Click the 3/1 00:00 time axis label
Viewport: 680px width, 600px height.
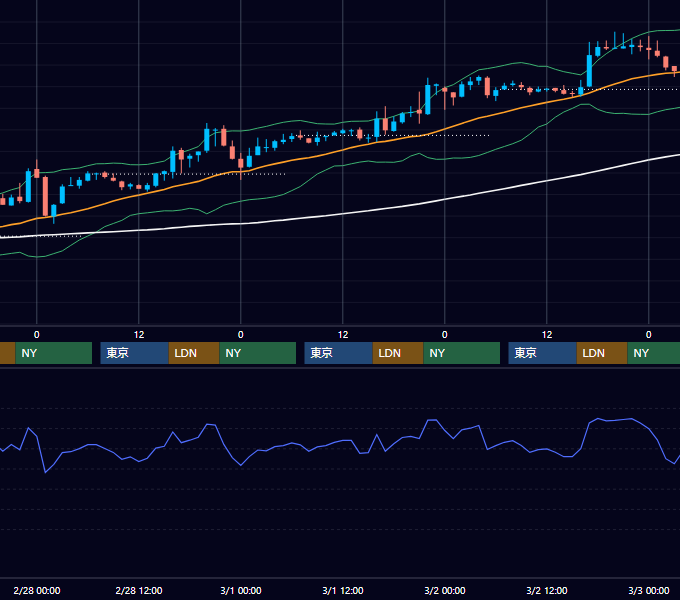pos(241,590)
